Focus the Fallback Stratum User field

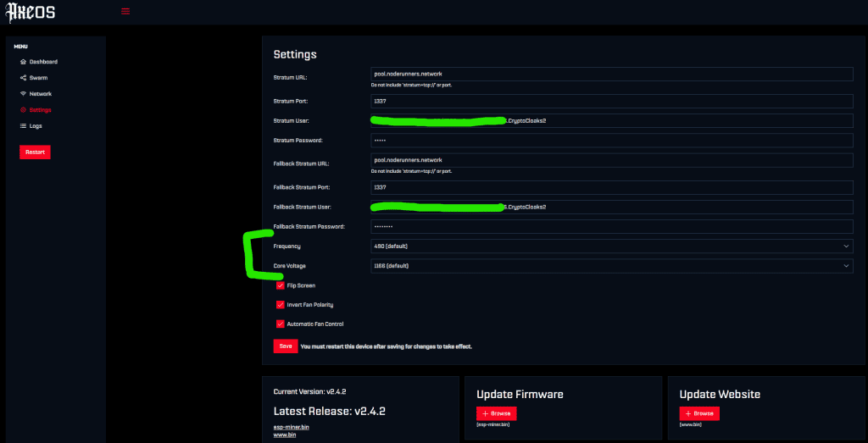click(x=612, y=207)
